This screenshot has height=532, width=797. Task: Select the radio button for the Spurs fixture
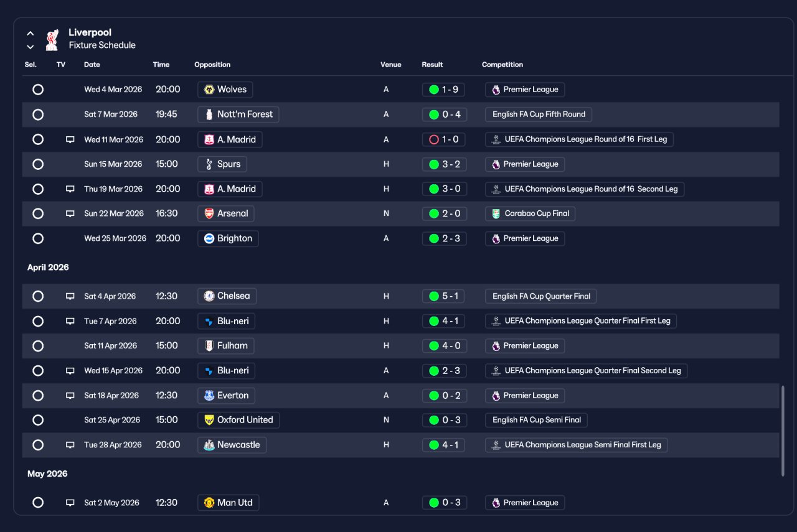(x=38, y=164)
